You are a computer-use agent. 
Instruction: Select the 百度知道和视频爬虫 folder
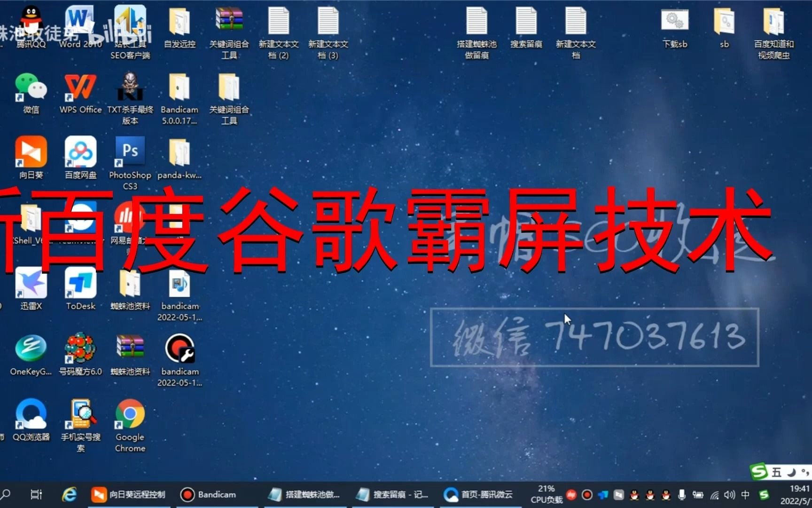[x=774, y=32]
